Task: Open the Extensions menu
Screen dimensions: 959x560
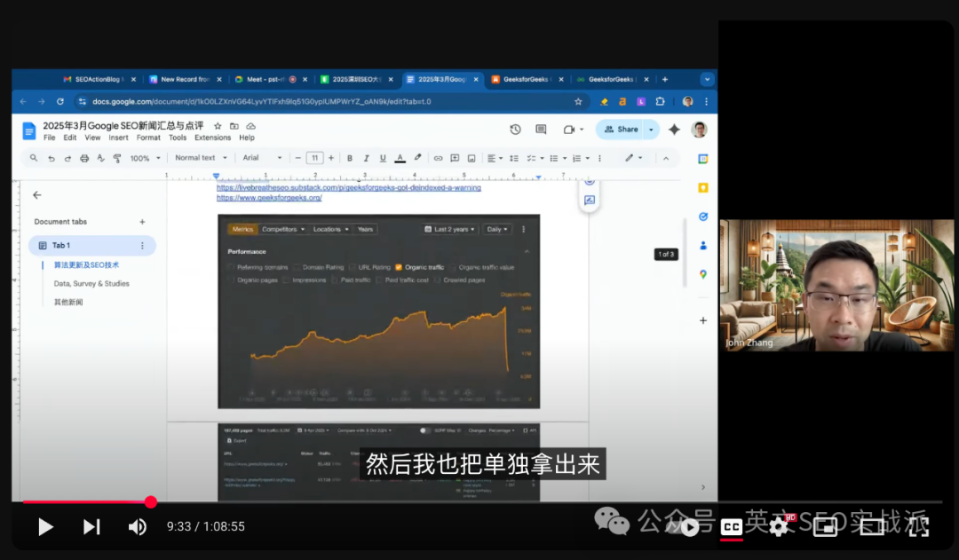Action: click(x=213, y=138)
